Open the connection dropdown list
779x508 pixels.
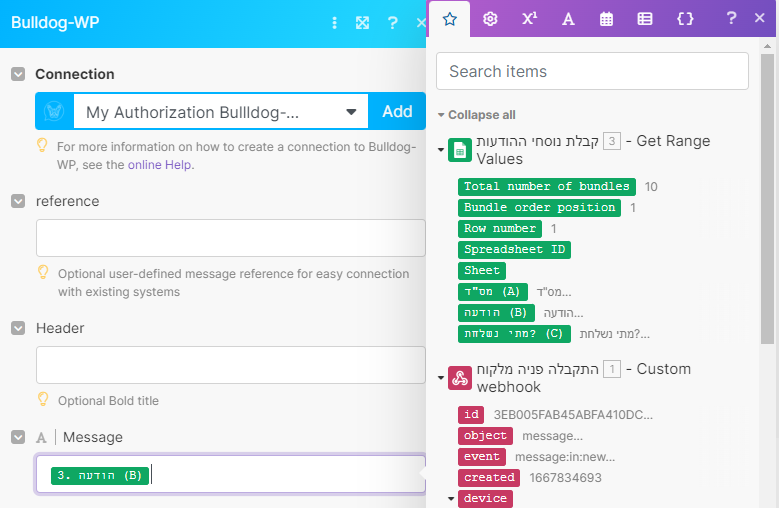(x=221, y=112)
